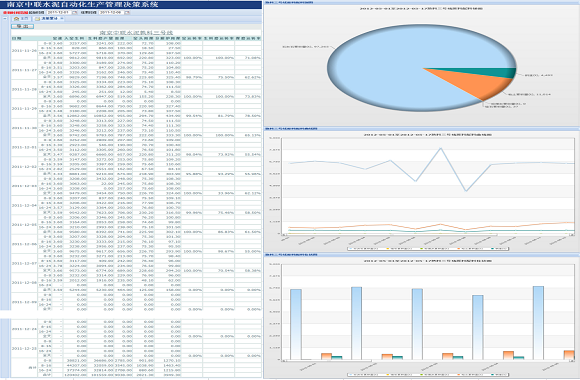
Task: Collapse the left sidebar using the minus icon
Action: click(5, 19)
